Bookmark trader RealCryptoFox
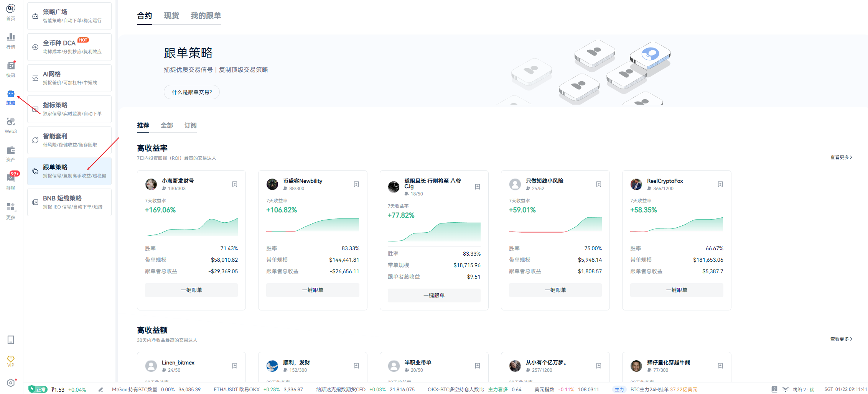868x394 pixels. pos(720,184)
